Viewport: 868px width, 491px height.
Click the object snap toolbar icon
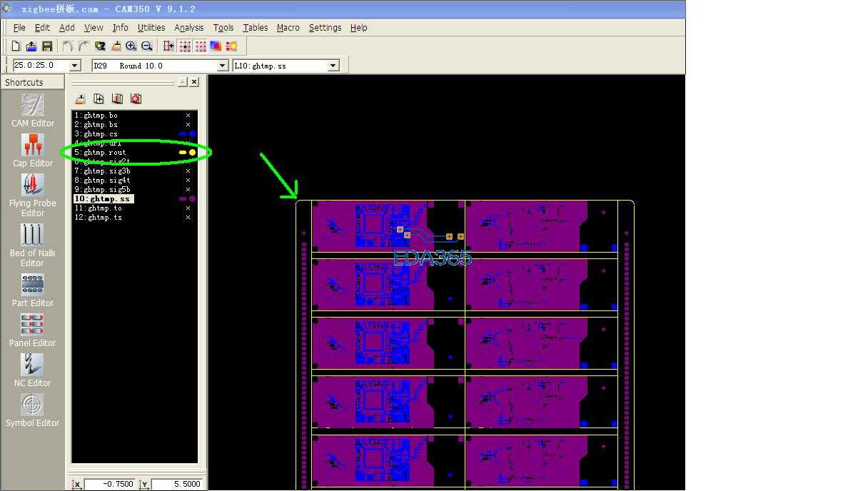168,46
